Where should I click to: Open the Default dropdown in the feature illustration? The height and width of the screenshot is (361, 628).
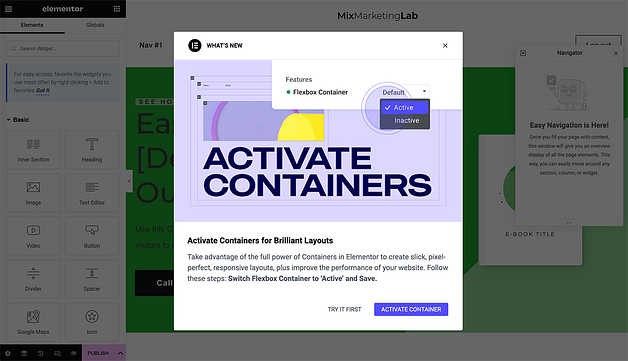pyautogui.click(x=405, y=92)
